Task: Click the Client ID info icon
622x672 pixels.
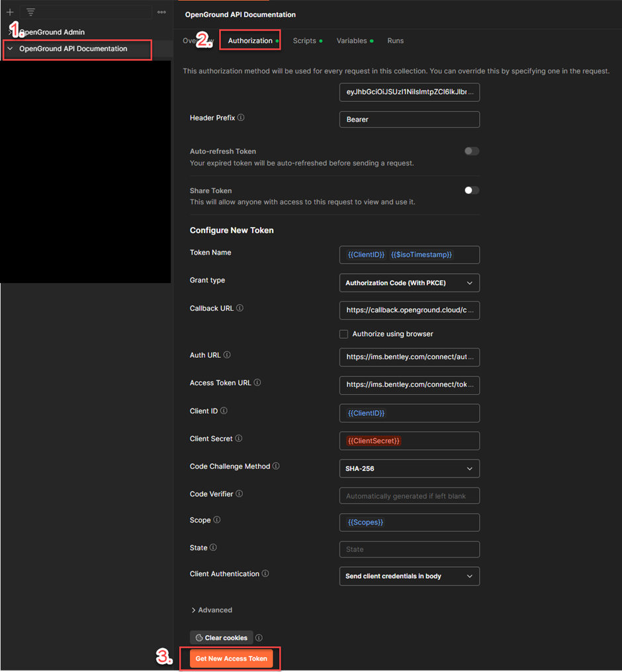Action: pos(224,411)
